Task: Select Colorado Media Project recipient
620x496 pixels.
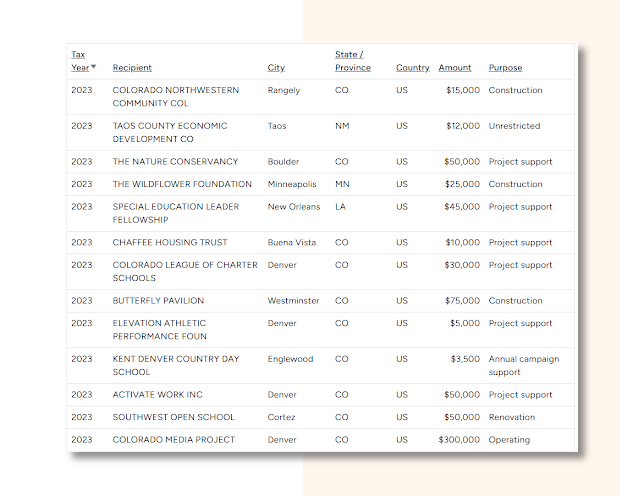Action: [x=174, y=439]
